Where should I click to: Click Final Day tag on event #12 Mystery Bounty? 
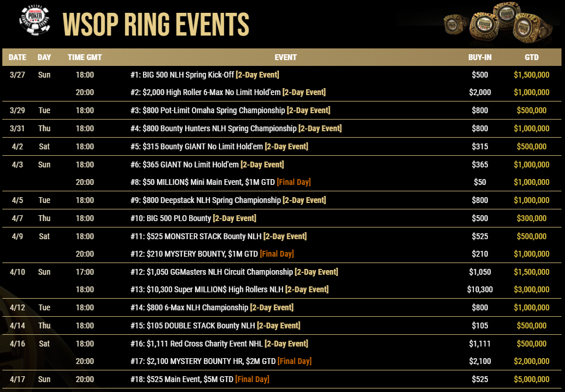pyautogui.click(x=277, y=254)
